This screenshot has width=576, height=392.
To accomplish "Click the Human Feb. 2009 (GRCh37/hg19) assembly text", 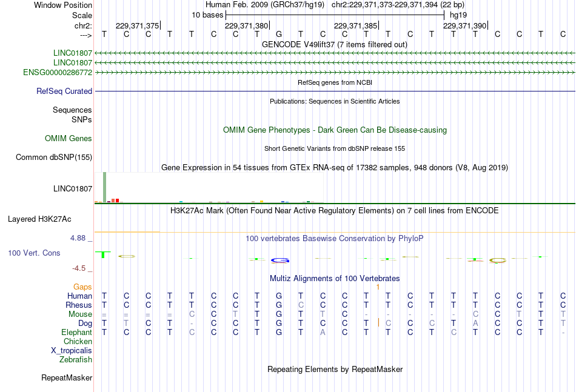I will [265, 5].
